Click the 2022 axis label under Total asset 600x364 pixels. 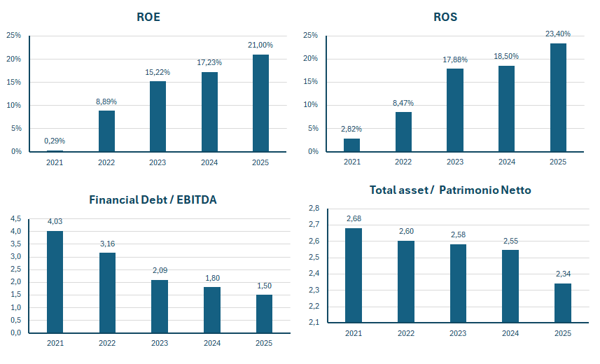(x=406, y=333)
